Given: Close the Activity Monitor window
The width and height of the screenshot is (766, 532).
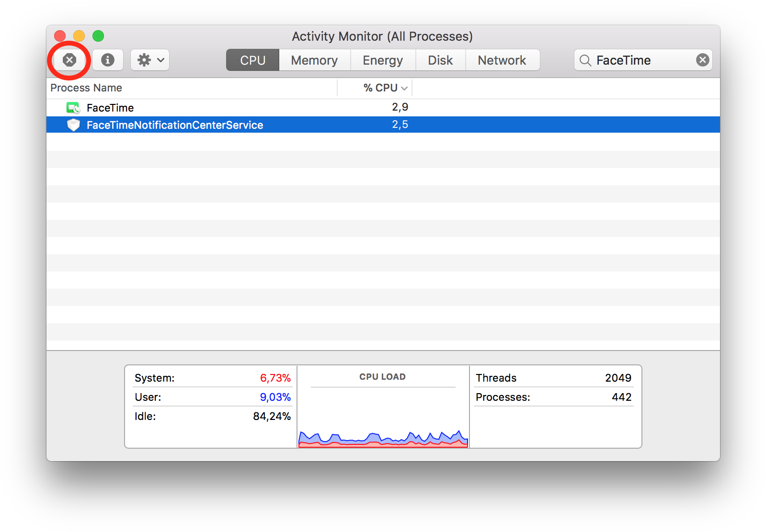Looking at the screenshot, I should 60,36.
